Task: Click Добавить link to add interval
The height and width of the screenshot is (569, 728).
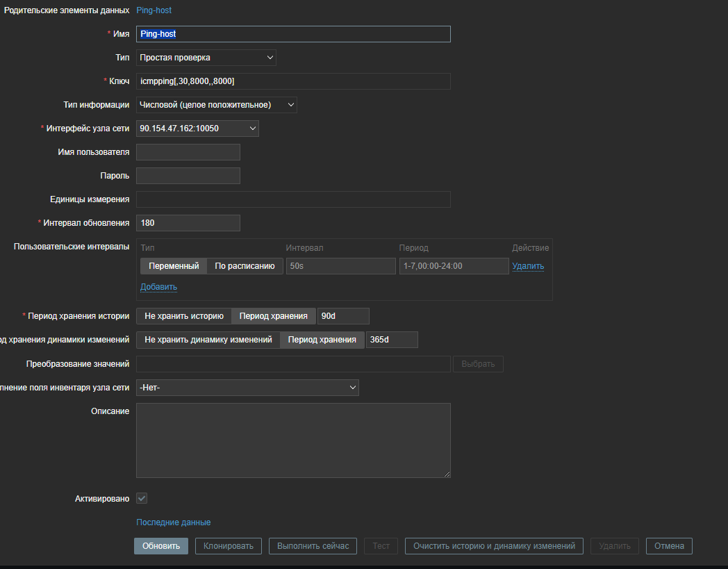Action: tap(158, 287)
